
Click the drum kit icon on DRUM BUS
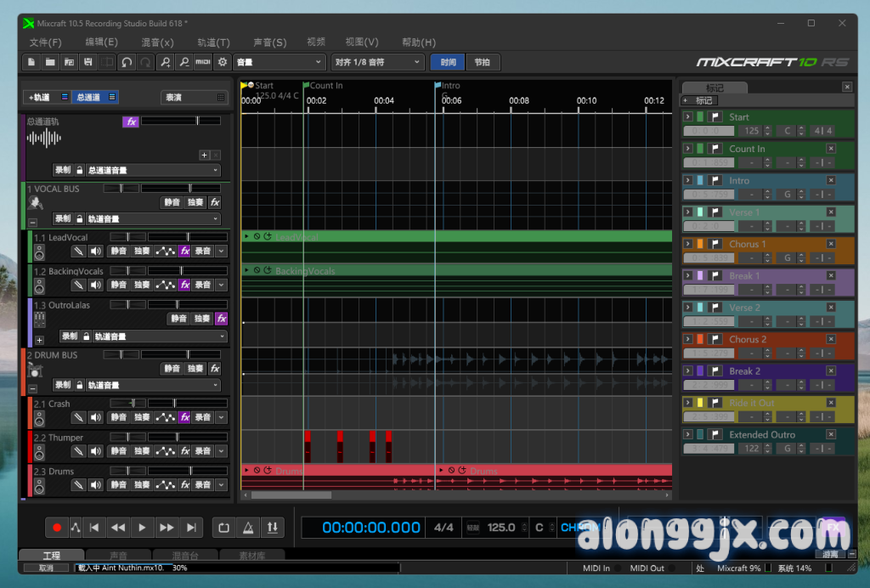coord(36,370)
